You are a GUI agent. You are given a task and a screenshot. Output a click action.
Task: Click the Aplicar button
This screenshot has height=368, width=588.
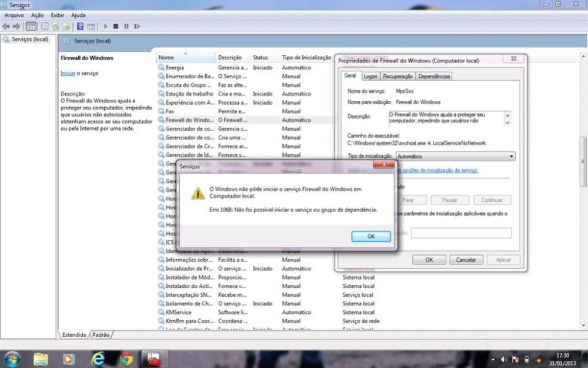click(x=503, y=260)
